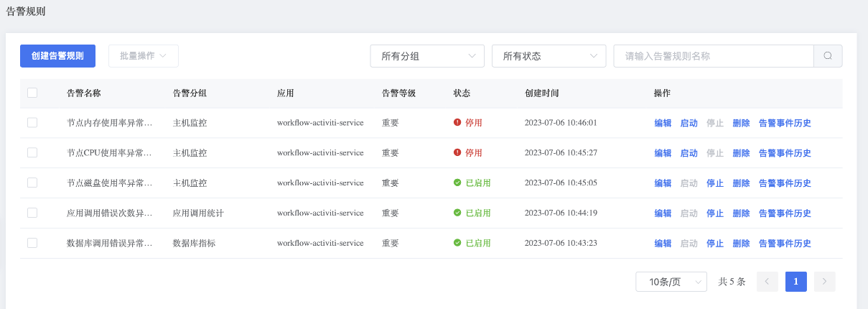
Task: Click 编辑 for the 节点内存使用率异常 rule
Action: (x=663, y=123)
